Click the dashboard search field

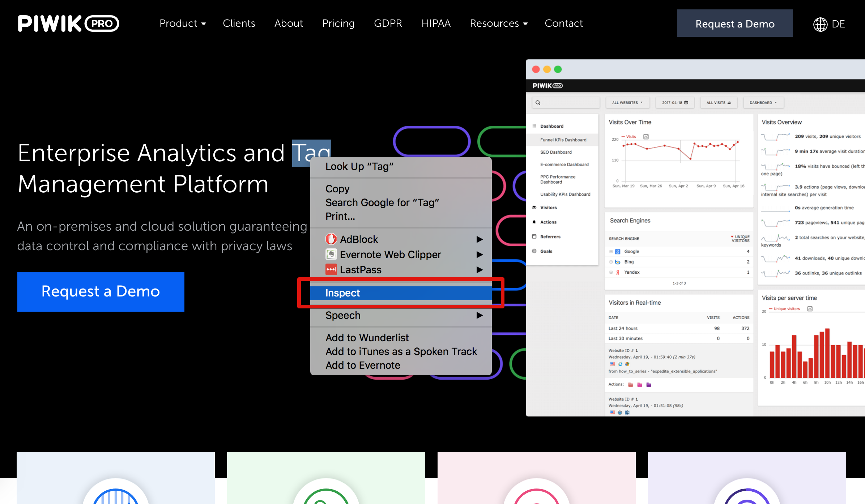click(566, 103)
